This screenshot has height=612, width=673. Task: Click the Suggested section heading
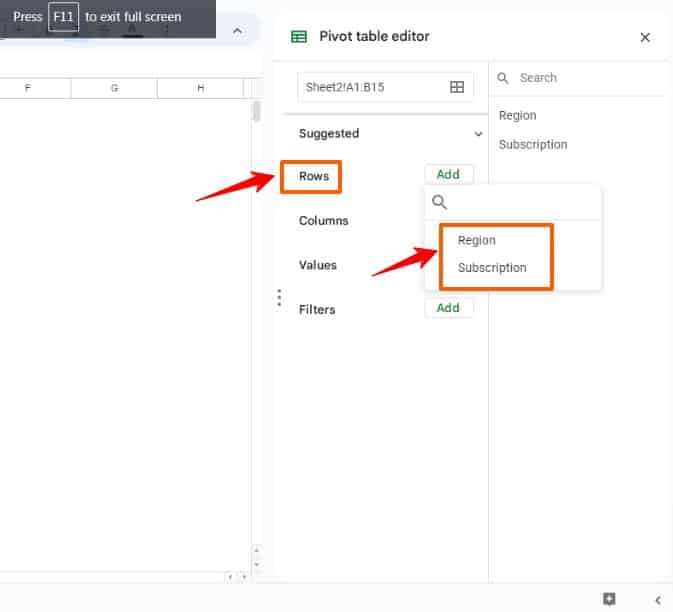point(329,133)
